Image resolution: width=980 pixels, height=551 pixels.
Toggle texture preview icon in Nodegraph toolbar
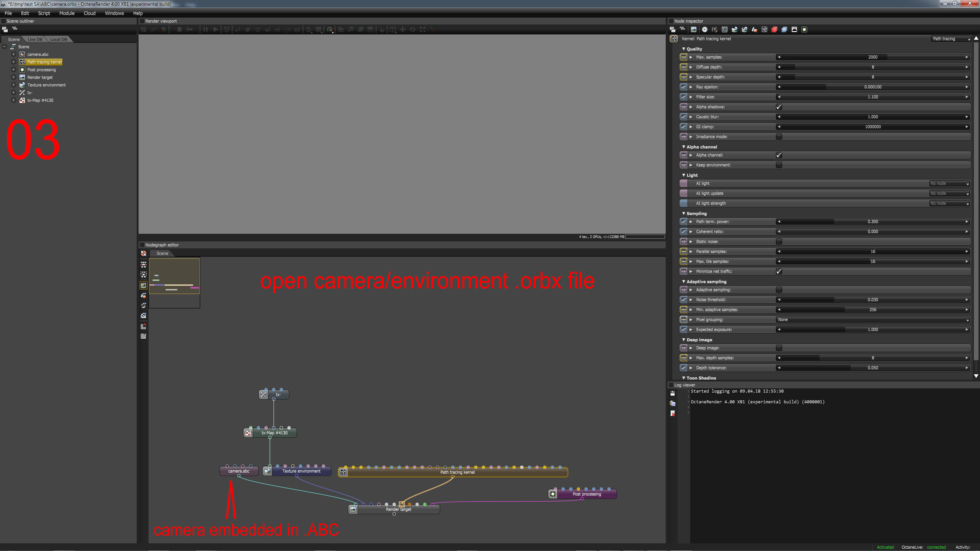144,316
